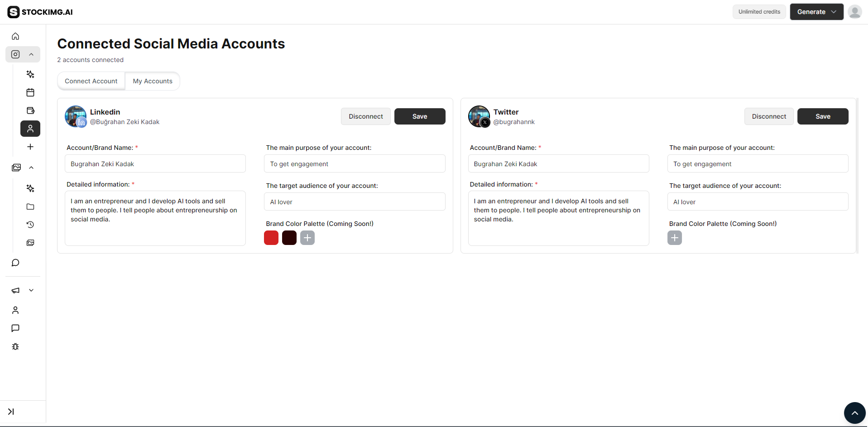Expand the megaphone section dropdown chevron
The height and width of the screenshot is (427, 868).
point(31,290)
